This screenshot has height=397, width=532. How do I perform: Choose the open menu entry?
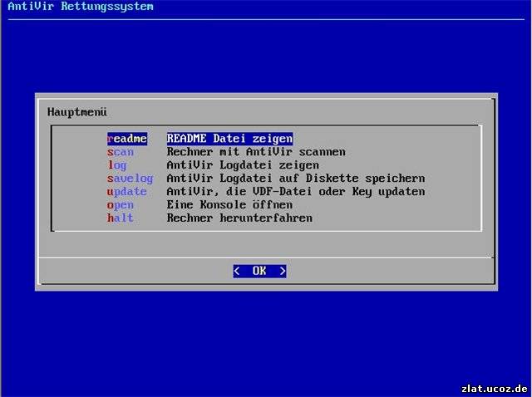[121, 205]
